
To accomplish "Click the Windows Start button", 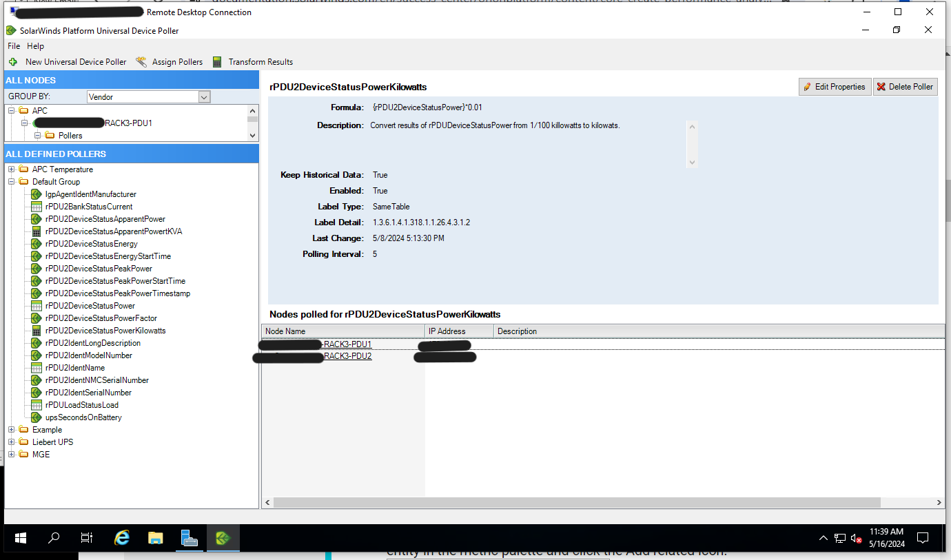I will pyautogui.click(x=20, y=538).
